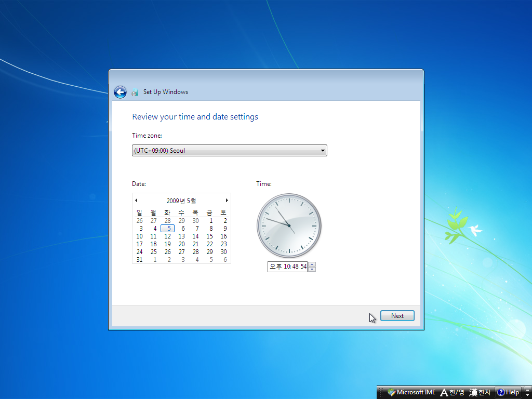
Task: Click the 漢 한자 Hanja conversion button
Action: (480, 393)
